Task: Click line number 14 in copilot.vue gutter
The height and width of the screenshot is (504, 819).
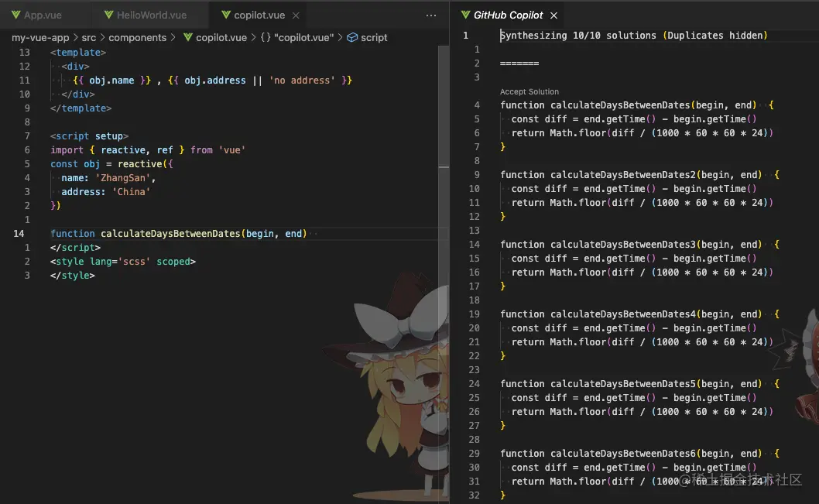Action: point(19,234)
